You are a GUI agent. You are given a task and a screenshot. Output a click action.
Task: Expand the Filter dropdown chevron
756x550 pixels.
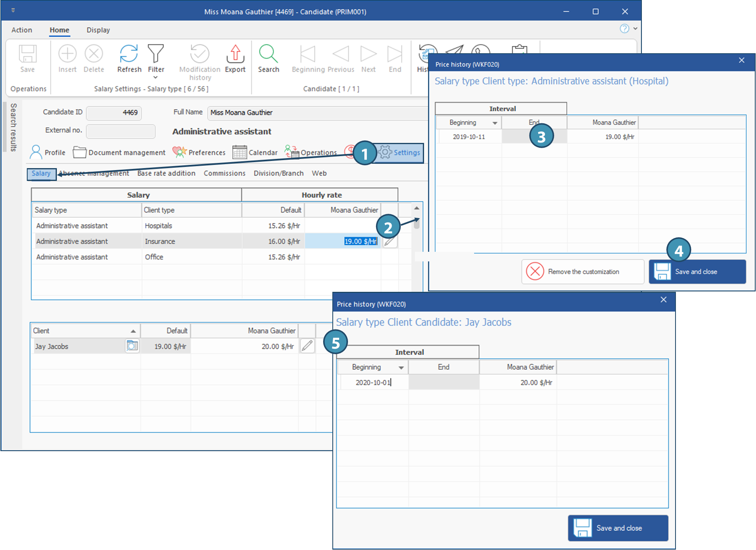click(156, 78)
